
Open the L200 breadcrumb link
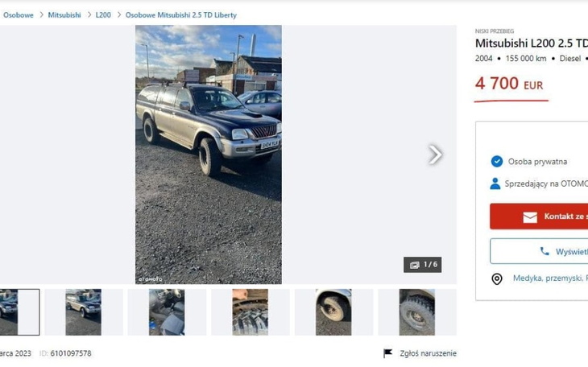103,15
